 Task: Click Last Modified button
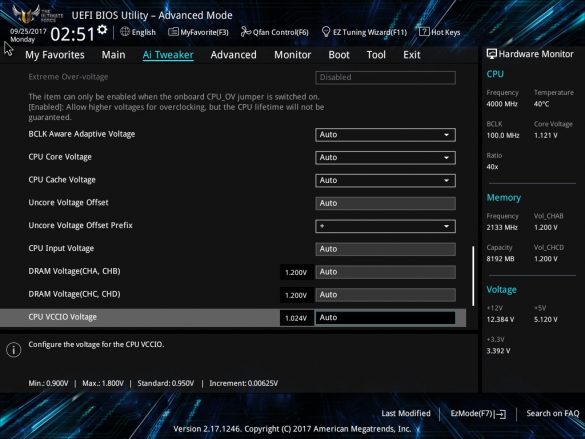(x=406, y=413)
